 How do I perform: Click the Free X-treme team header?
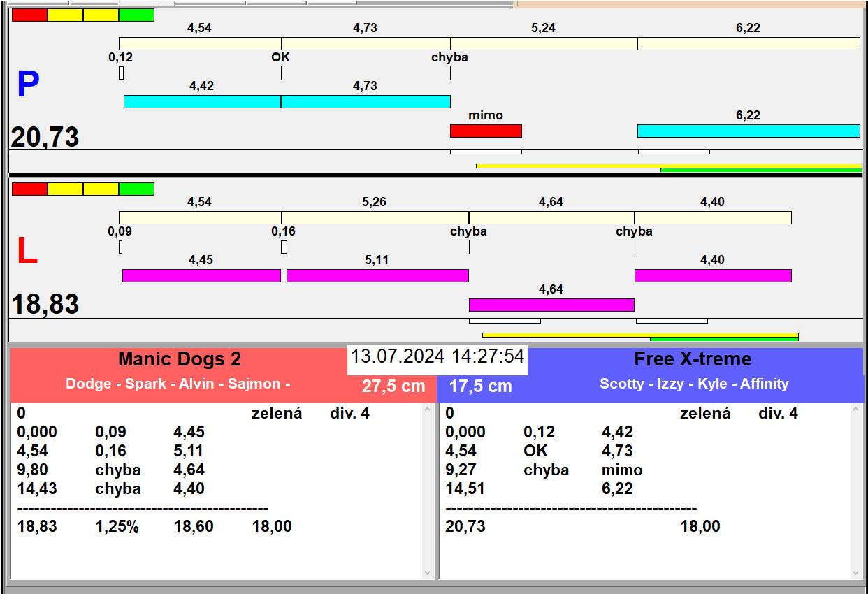point(693,359)
